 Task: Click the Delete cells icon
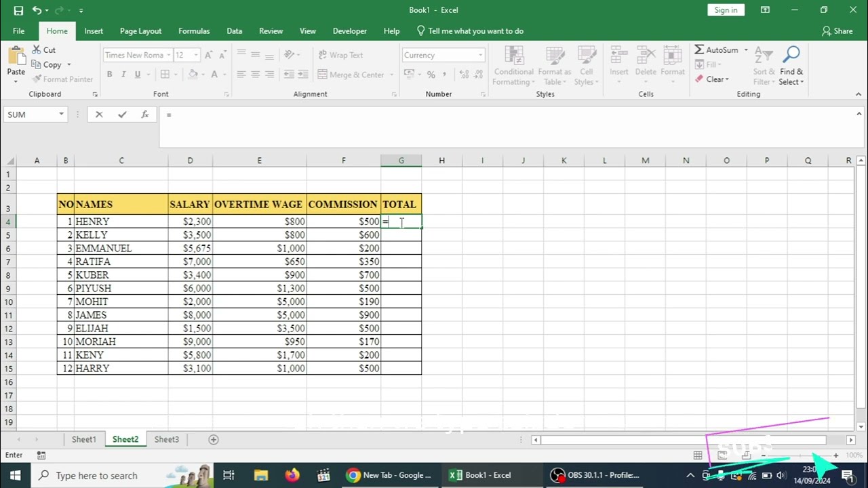tap(646, 57)
